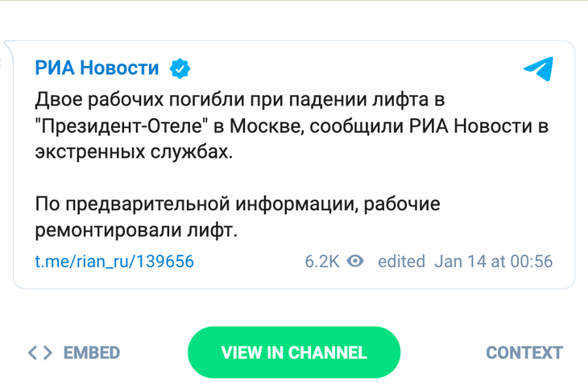Click the line "ремонтировали лифт."
This screenshot has width=588, height=392.
point(137,230)
